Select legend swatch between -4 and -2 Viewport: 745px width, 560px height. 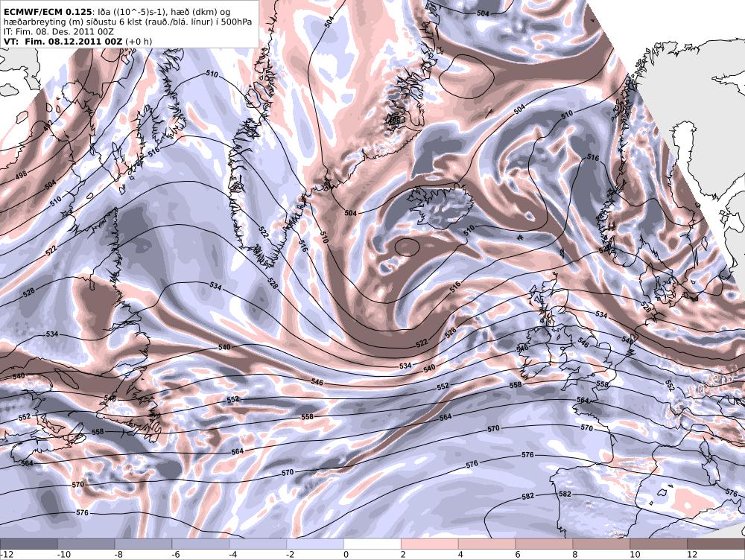coord(258,544)
